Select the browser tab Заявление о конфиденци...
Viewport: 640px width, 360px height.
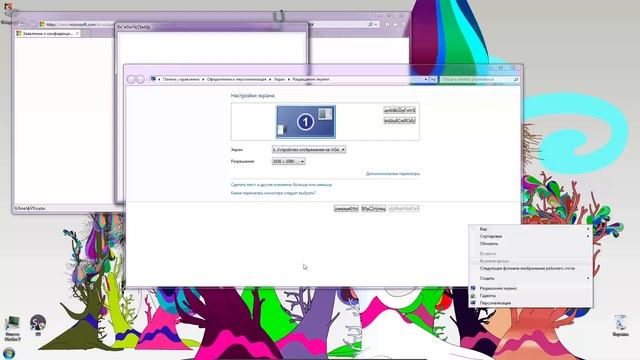(47, 33)
